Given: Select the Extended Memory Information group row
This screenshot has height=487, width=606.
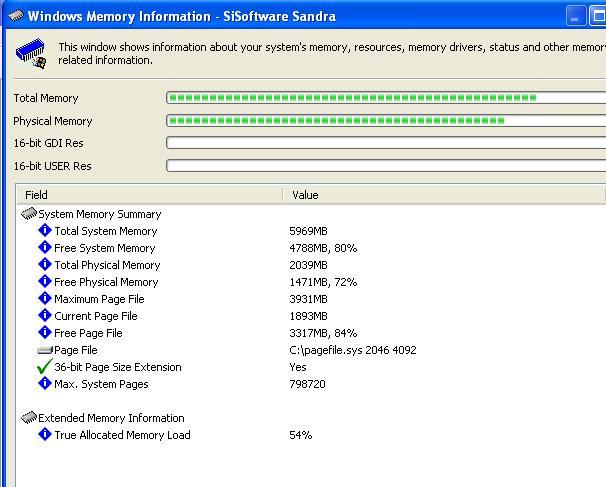Looking at the screenshot, I should click(111, 418).
